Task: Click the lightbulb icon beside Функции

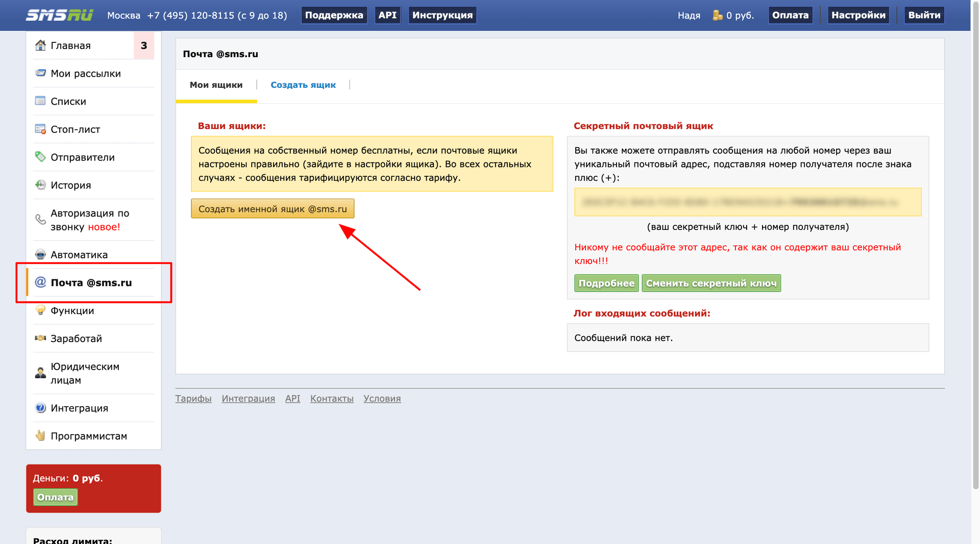Action: pyautogui.click(x=40, y=310)
